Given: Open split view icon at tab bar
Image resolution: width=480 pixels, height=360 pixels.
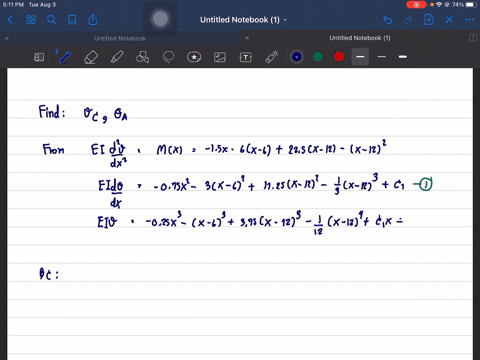Looking at the screenshot, I should (x=473, y=38).
